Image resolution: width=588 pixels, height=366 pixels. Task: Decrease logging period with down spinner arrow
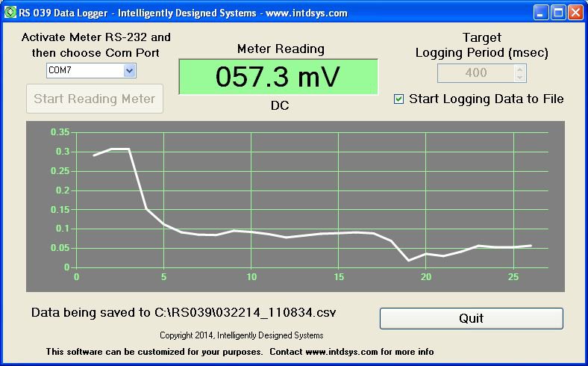(x=520, y=78)
